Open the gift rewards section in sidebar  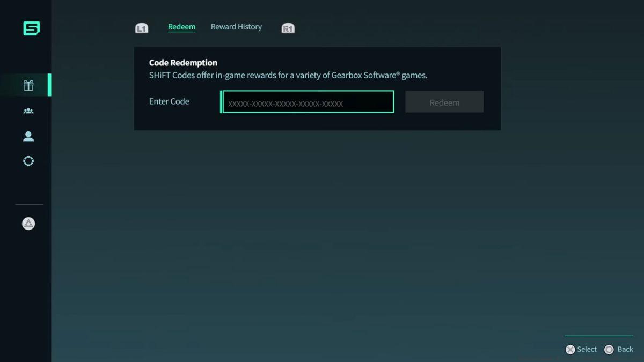[x=29, y=85]
